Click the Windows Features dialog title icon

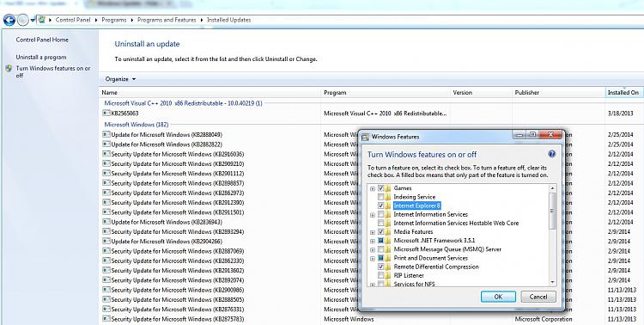pyautogui.click(x=365, y=137)
